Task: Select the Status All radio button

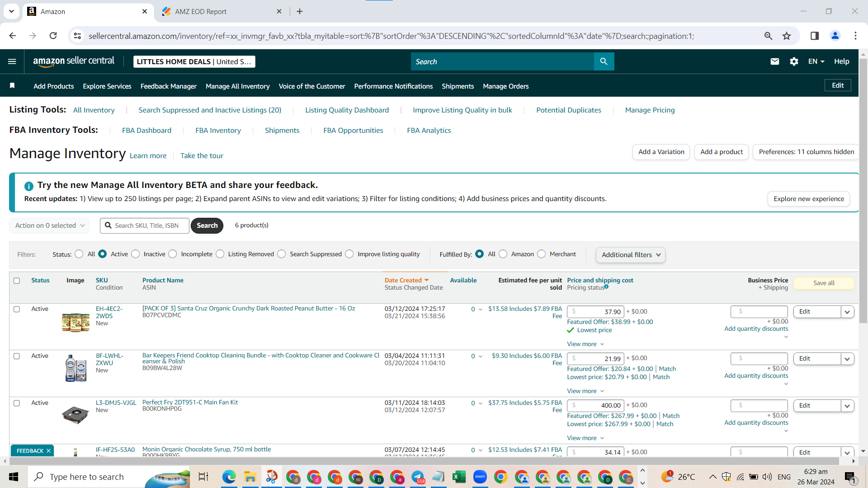Action: point(79,254)
